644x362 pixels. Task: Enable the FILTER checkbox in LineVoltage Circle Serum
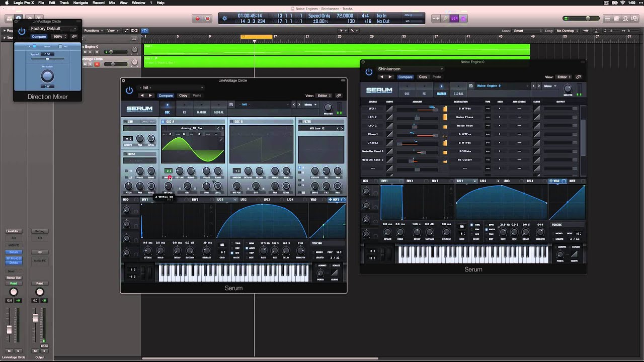tap(300, 122)
